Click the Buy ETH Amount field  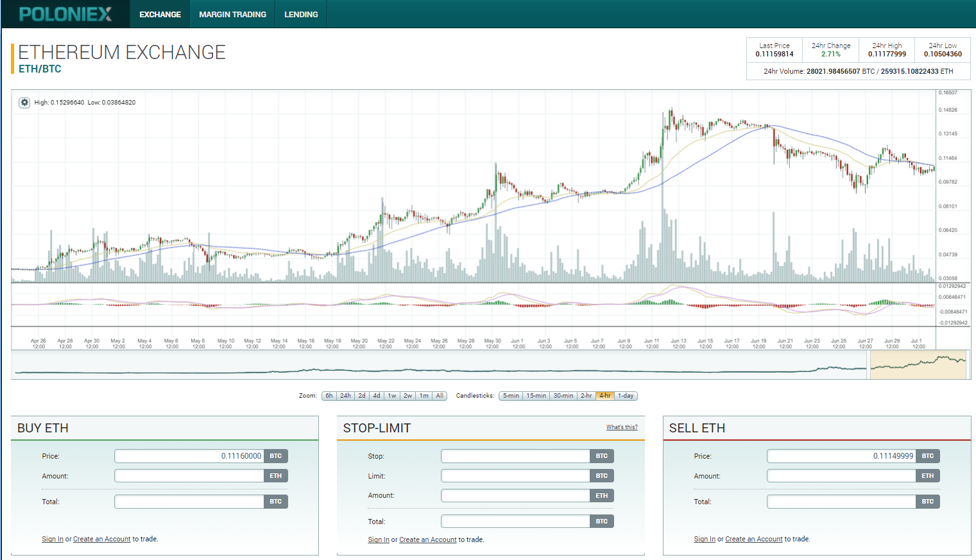[x=189, y=476]
